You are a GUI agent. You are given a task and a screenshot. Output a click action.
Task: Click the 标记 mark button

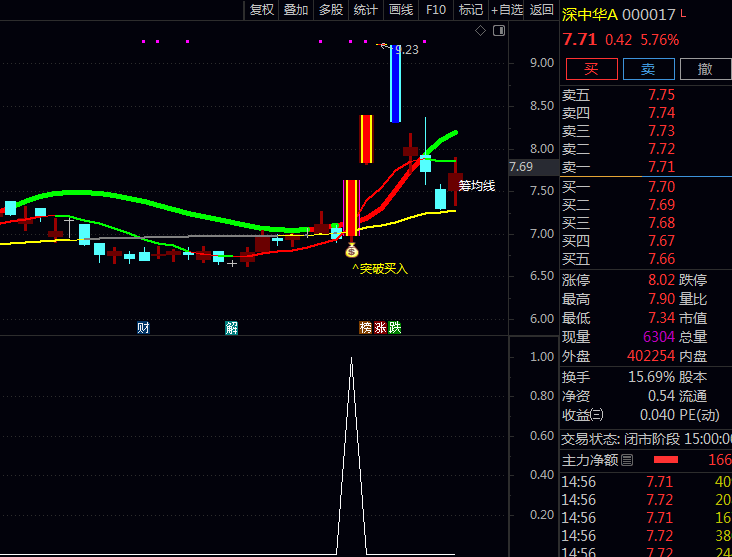pyautogui.click(x=471, y=10)
